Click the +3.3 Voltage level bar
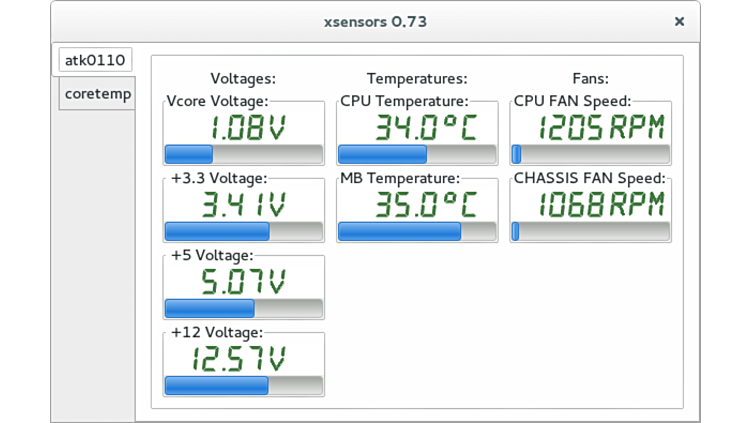Screen dimensions: 752x423 click(243, 232)
